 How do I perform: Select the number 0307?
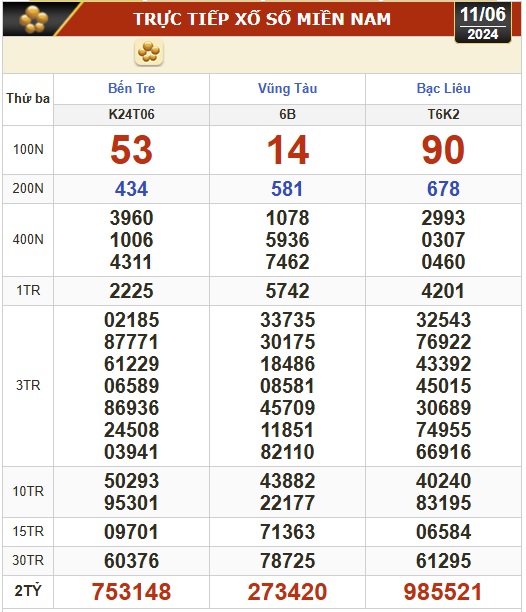pos(443,240)
